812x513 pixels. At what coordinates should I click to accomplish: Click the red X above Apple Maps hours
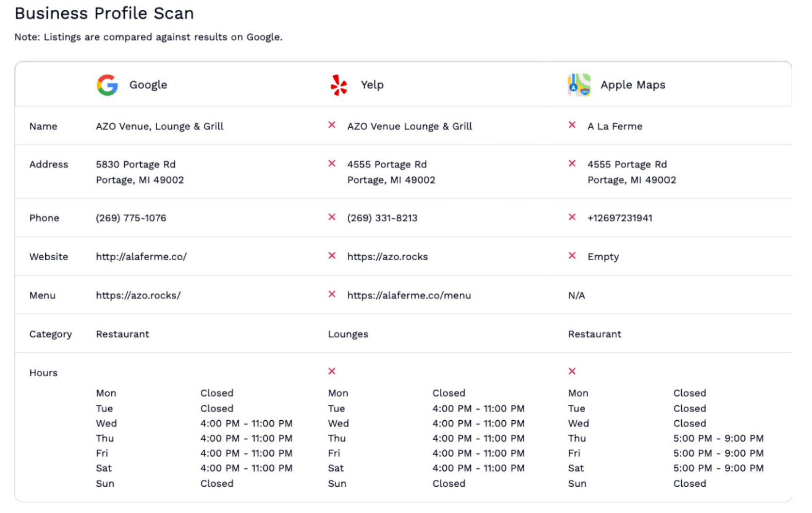(572, 371)
